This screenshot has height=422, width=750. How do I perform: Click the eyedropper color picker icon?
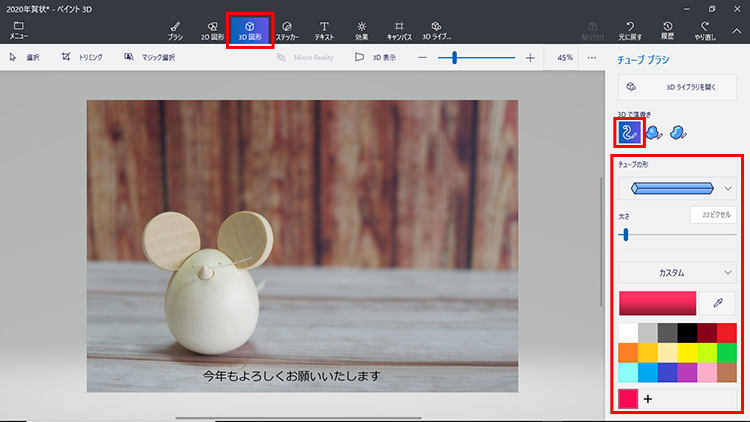tap(716, 301)
